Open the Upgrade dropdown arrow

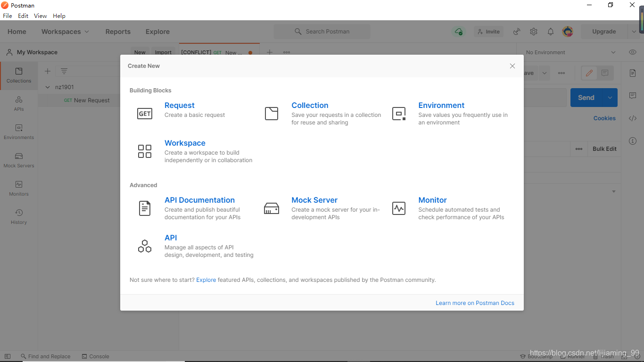634,32
